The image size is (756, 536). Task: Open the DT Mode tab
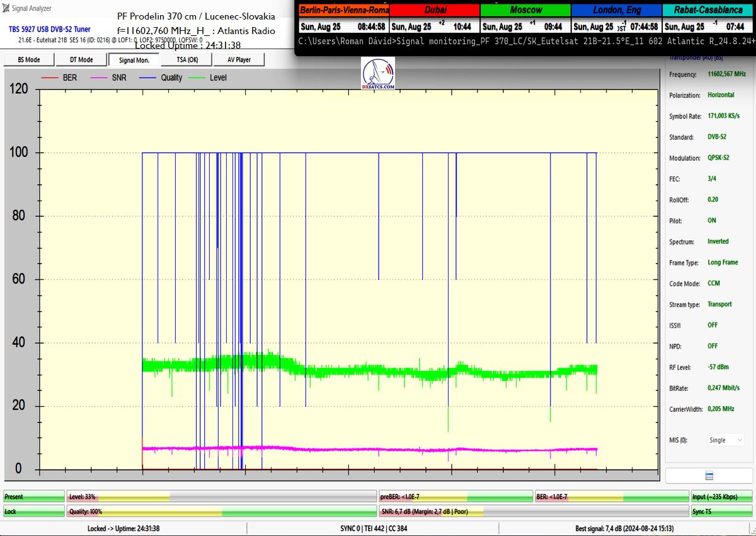80,59
